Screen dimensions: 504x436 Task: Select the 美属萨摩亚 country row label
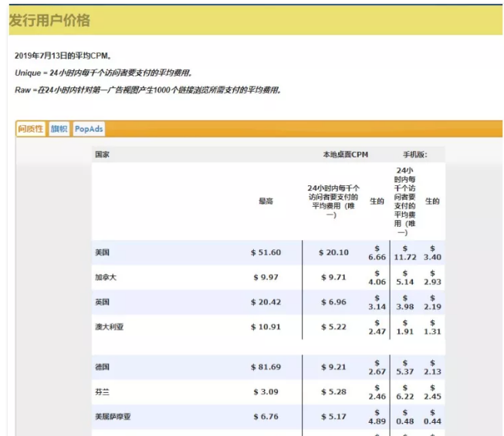point(113,417)
